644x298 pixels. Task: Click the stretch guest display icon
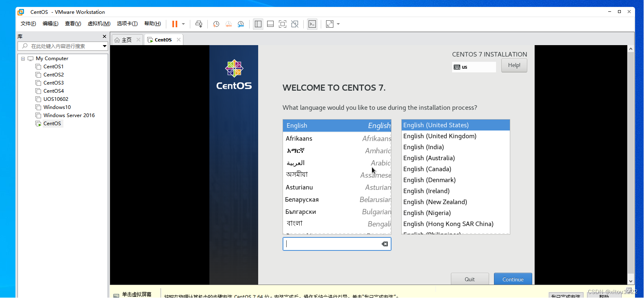click(330, 24)
